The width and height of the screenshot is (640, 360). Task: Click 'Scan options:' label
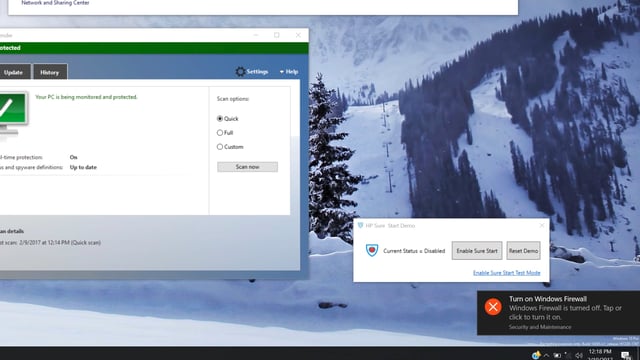pyautogui.click(x=233, y=99)
